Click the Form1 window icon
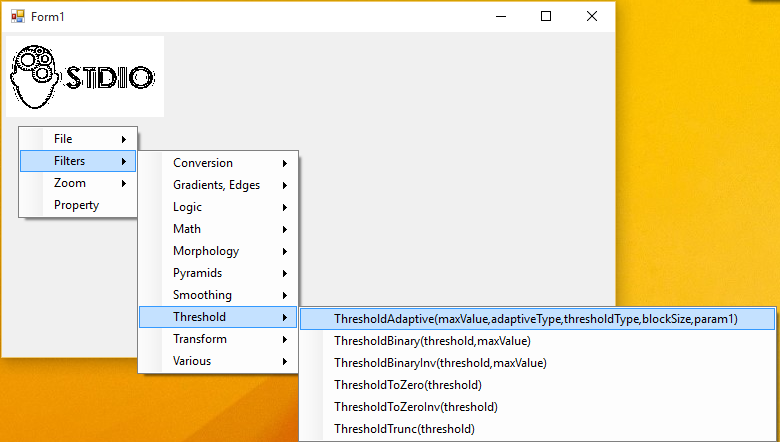 click(18, 16)
